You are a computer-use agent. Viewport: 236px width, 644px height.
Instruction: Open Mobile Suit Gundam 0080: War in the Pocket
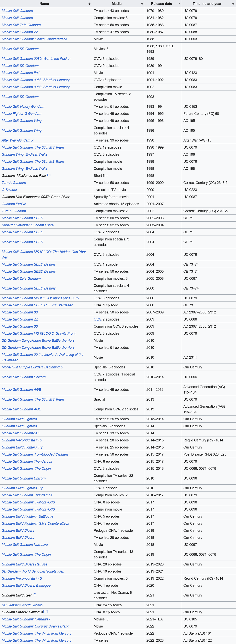(36, 59)
